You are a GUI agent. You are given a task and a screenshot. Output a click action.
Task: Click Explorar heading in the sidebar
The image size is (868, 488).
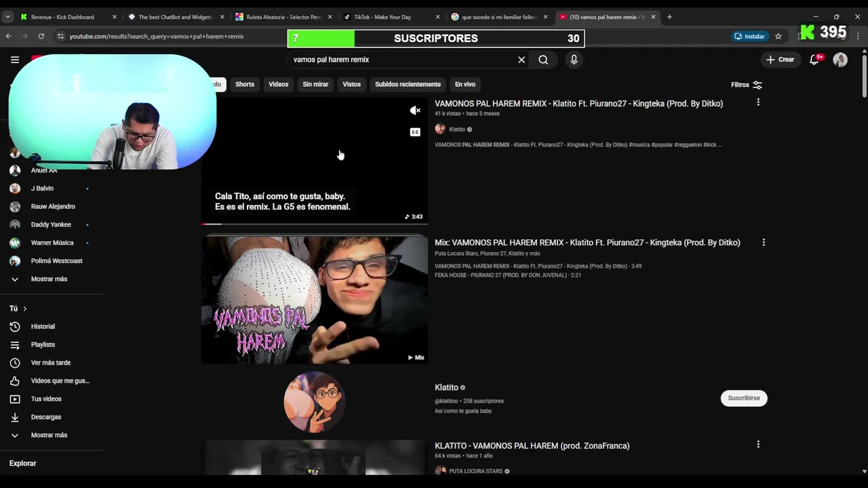(23, 464)
